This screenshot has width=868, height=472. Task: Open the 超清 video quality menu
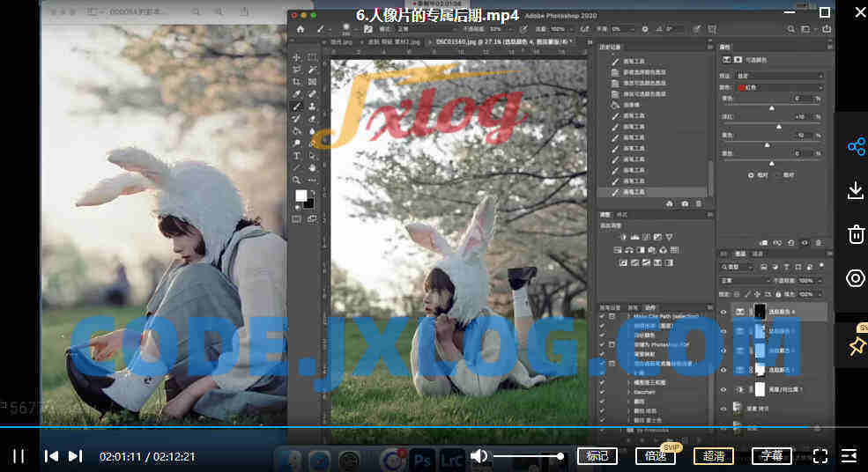713,455
